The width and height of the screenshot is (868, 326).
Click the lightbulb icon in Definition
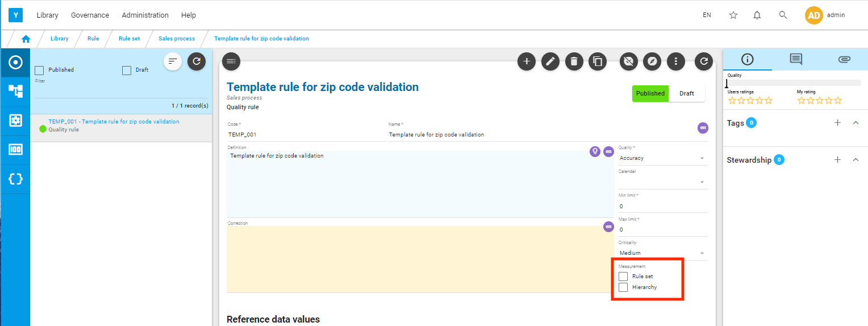595,151
